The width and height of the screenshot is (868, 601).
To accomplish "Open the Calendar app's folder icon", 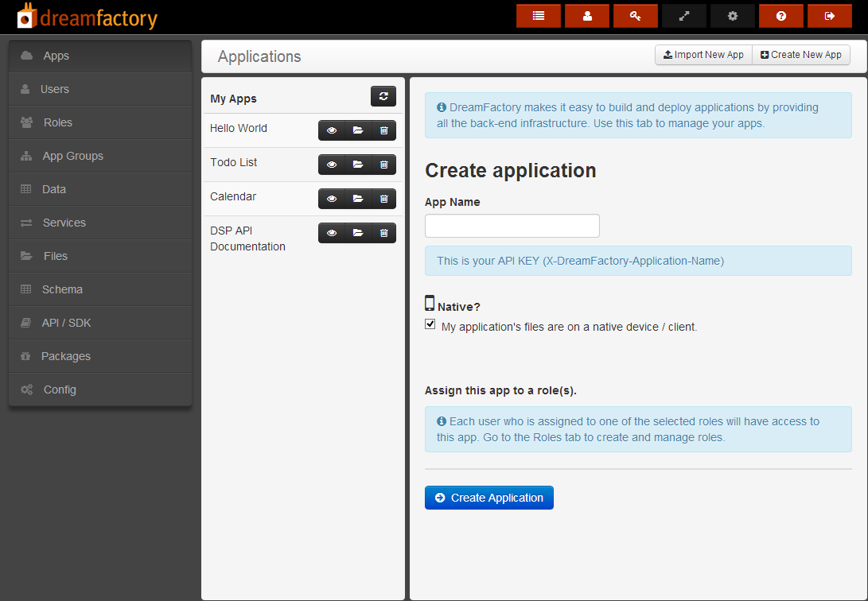I will click(358, 199).
